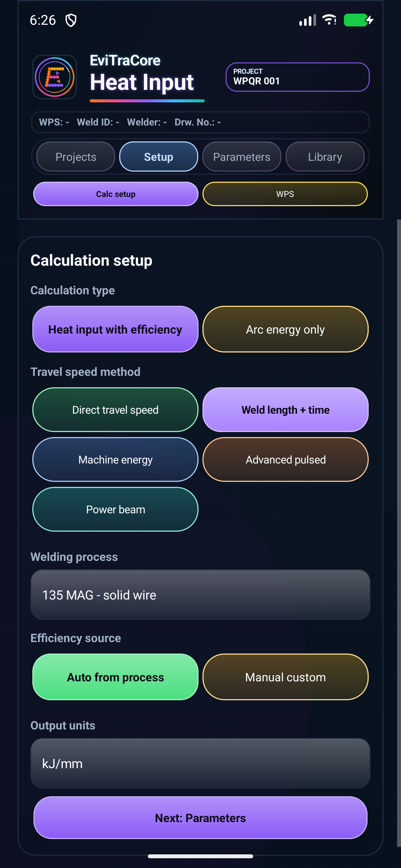Select Heat input with efficiency option
The image size is (401, 868).
(115, 329)
